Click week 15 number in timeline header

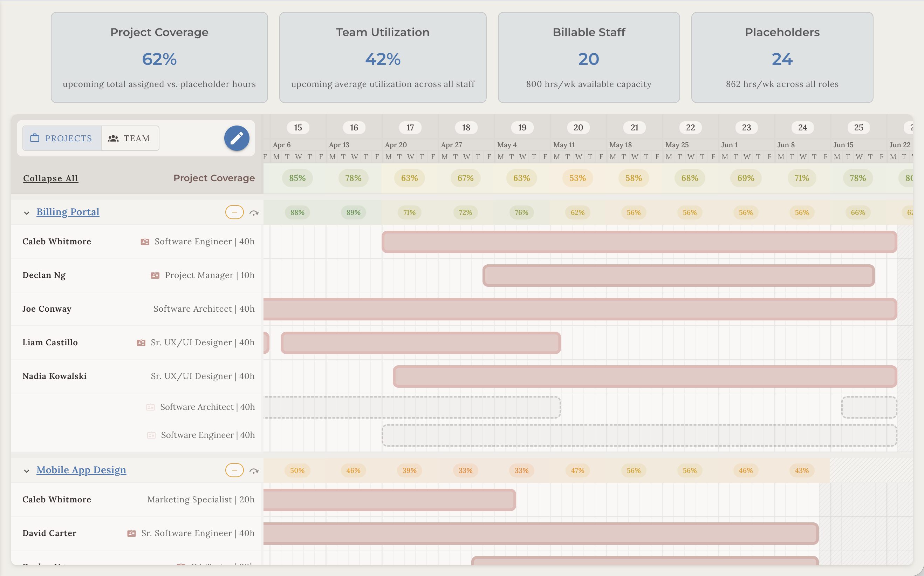coord(298,128)
